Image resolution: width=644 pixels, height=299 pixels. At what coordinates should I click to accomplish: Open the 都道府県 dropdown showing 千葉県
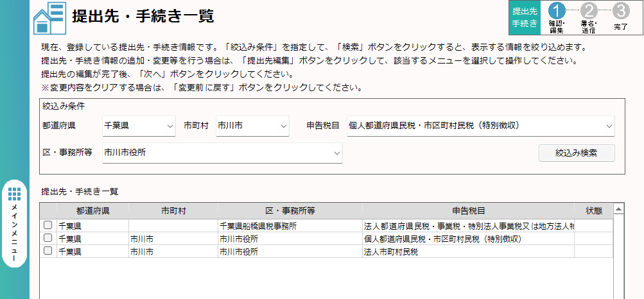[139, 126]
